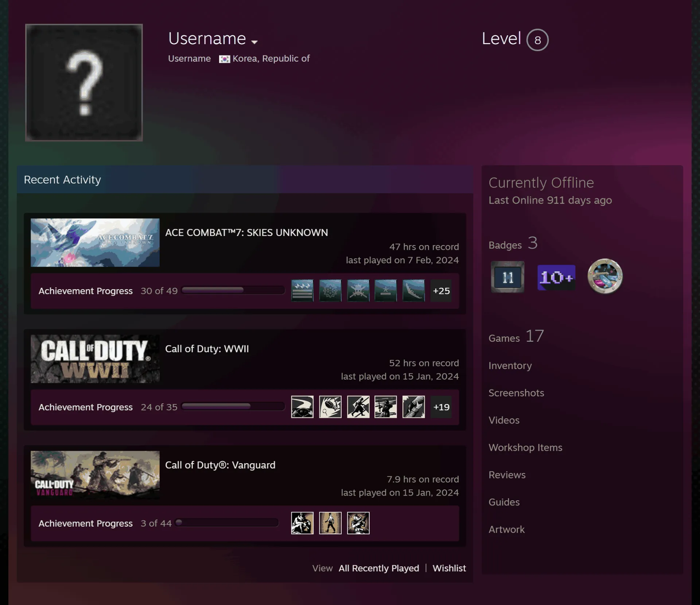Image resolution: width=700 pixels, height=605 pixels.
Task: Open Workshop Items in the sidebar
Action: [525, 447]
